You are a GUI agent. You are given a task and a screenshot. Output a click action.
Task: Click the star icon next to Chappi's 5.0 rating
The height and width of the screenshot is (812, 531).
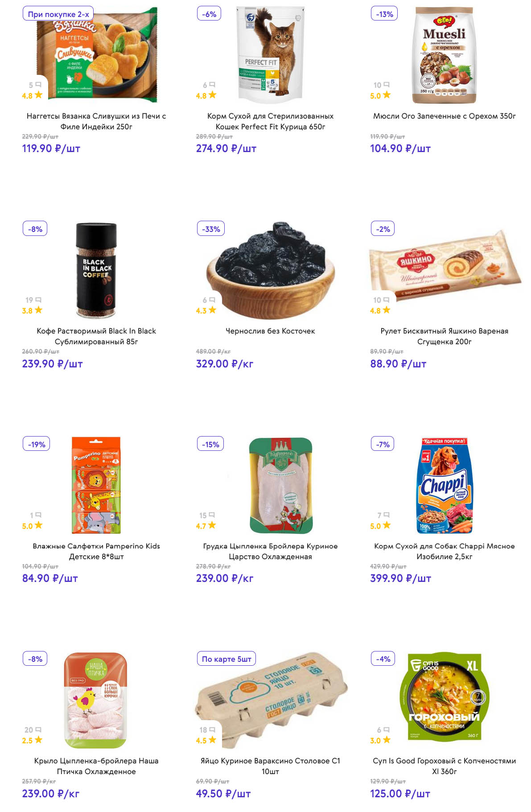pyautogui.click(x=387, y=525)
